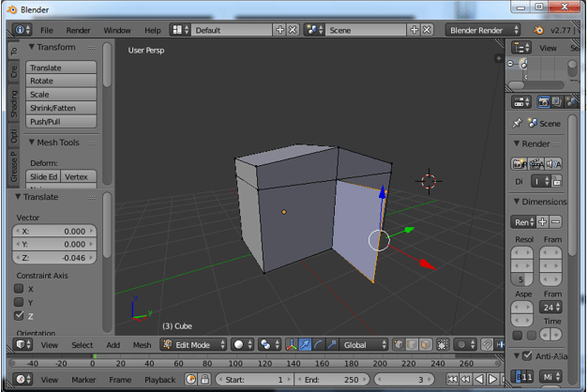588x392 pixels.
Task: Collapse the Render panel in properties
Action: click(517, 143)
